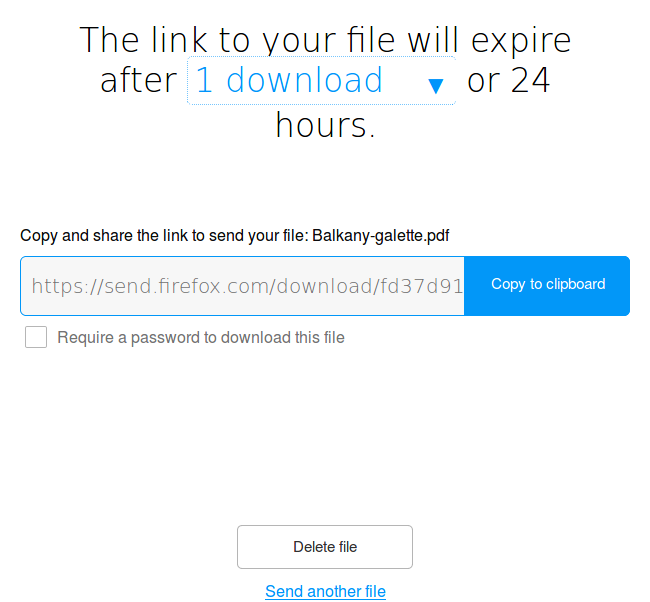Screen dimensions: 650x602
Task: Click the "https://" start of the share link
Action: pos(68,286)
